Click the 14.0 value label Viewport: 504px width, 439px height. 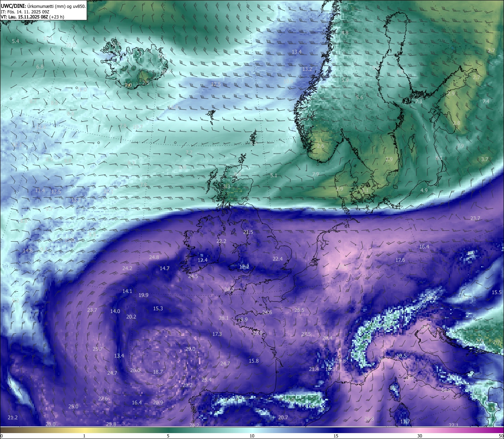pos(115,311)
